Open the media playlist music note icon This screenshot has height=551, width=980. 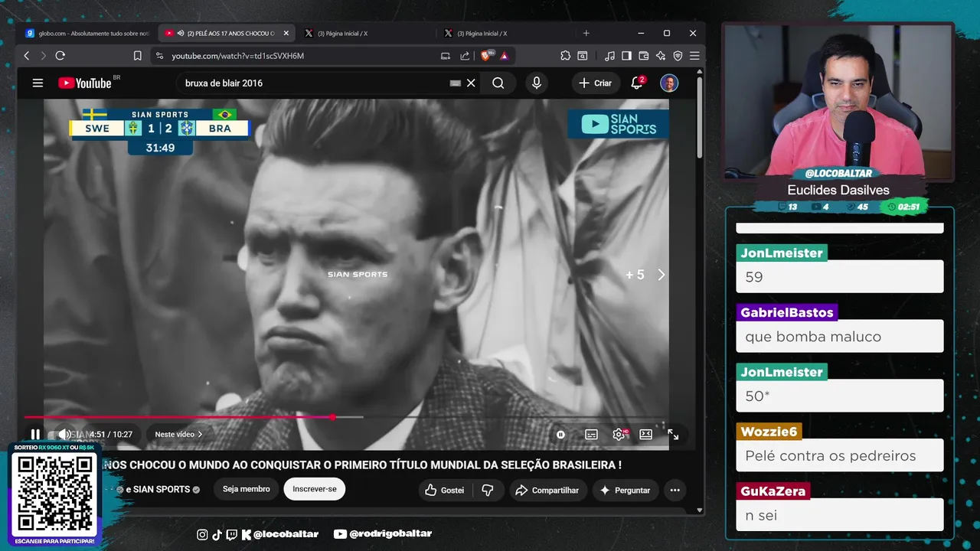click(x=609, y=56)
